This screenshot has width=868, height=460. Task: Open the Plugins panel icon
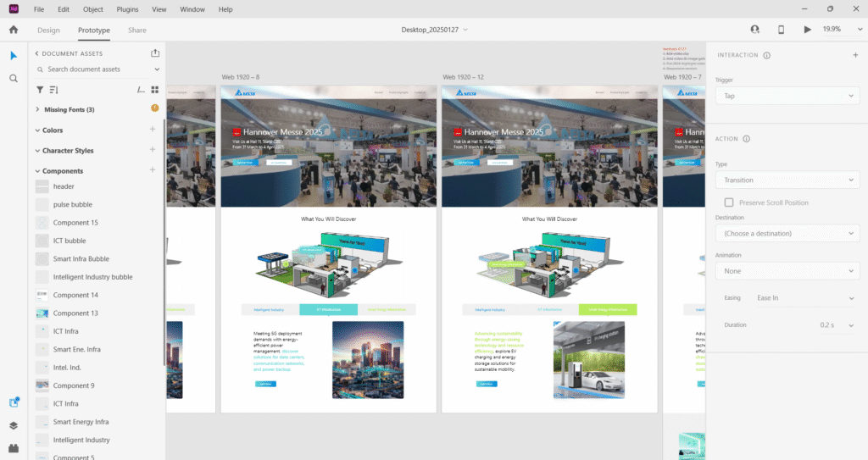click(x=14, y=447)
